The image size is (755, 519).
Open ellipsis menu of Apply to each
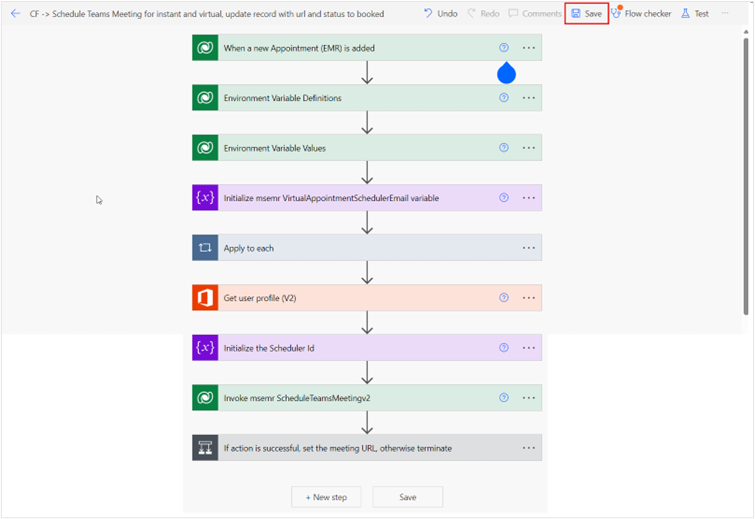tap(529, 248)
